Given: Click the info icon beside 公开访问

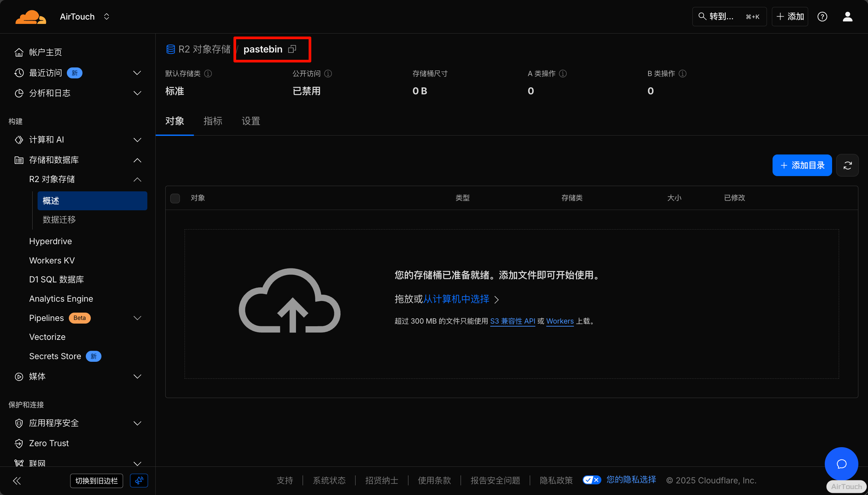Looking at the screenshot, I should point(328,73).
